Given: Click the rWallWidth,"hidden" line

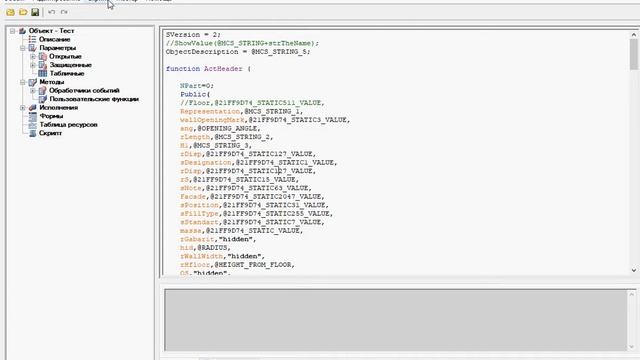Looking at the screenshot, I should click(x=222, y=257).
